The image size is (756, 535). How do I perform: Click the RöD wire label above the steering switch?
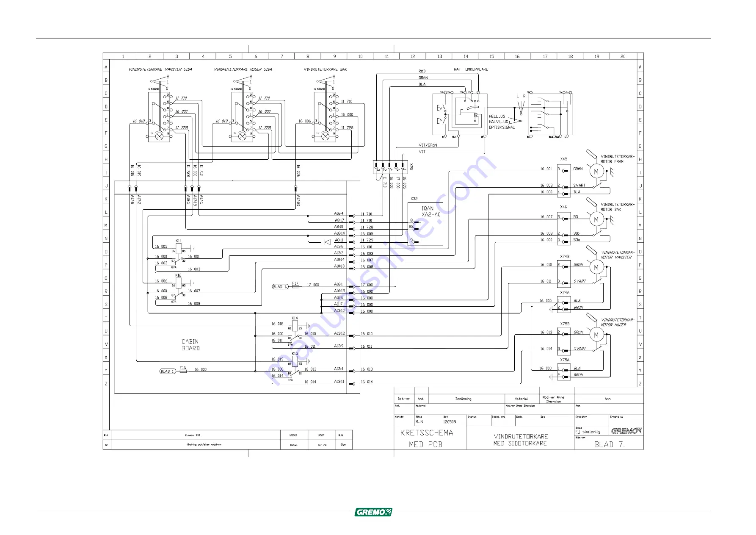(x=422, y=71)
